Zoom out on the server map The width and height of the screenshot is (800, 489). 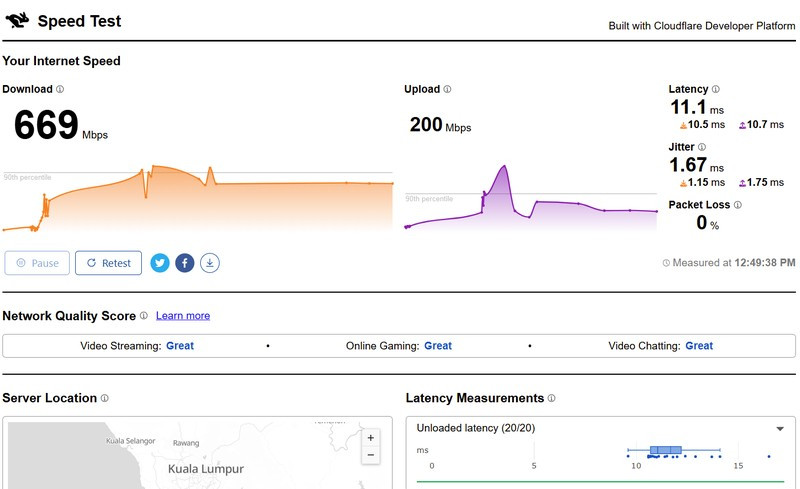[371, 455]
